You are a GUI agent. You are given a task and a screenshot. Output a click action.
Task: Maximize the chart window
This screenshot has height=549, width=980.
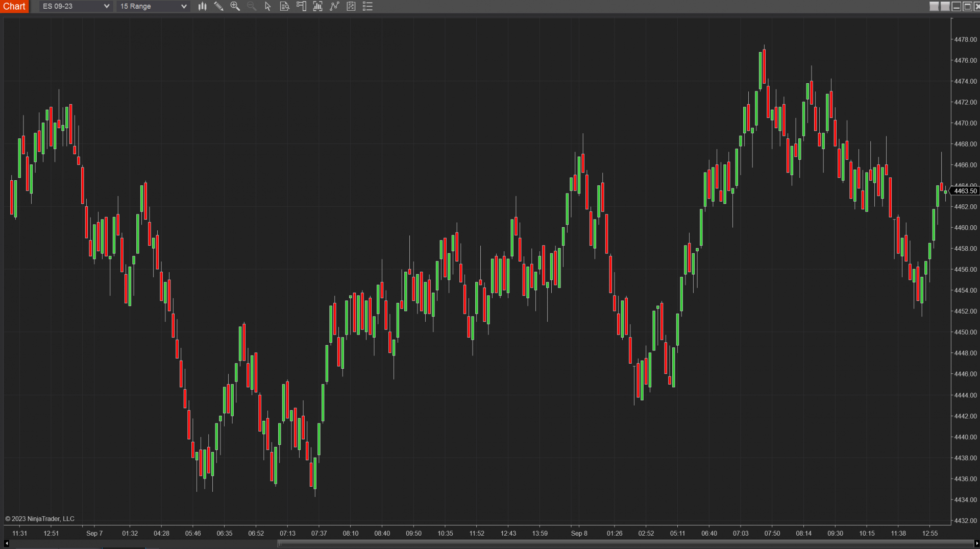click(x=967, y=6)
